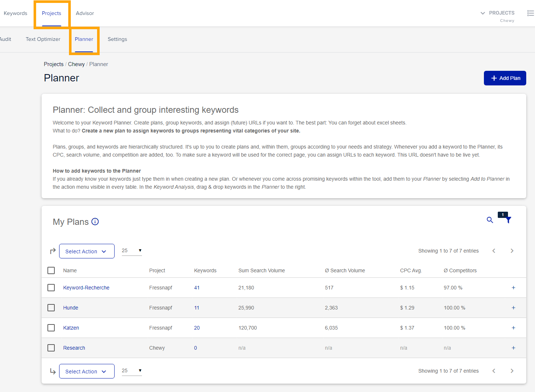The width and height of the screenshot is (535, 392).
Task: Open the Settings tab
Action: pos(117,39)
